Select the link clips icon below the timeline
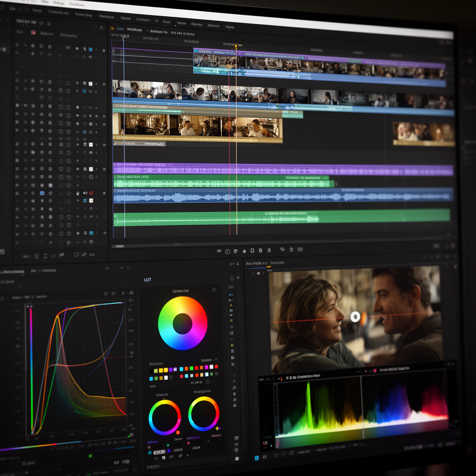 (x=219, y=250)
